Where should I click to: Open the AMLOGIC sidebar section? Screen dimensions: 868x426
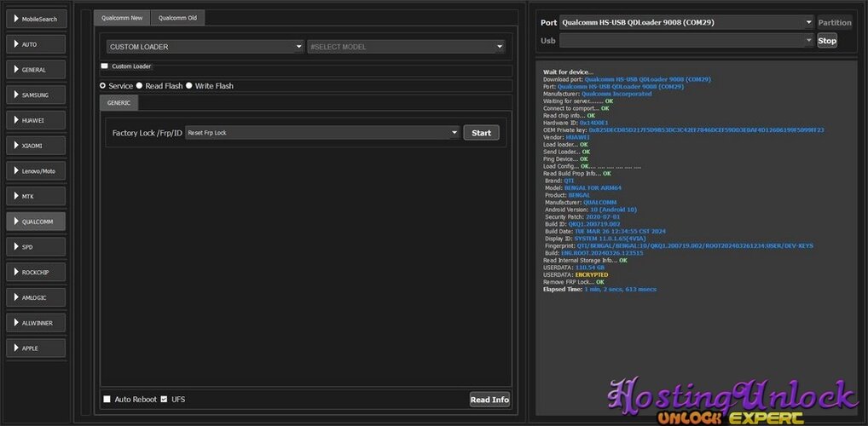point(36,297)
